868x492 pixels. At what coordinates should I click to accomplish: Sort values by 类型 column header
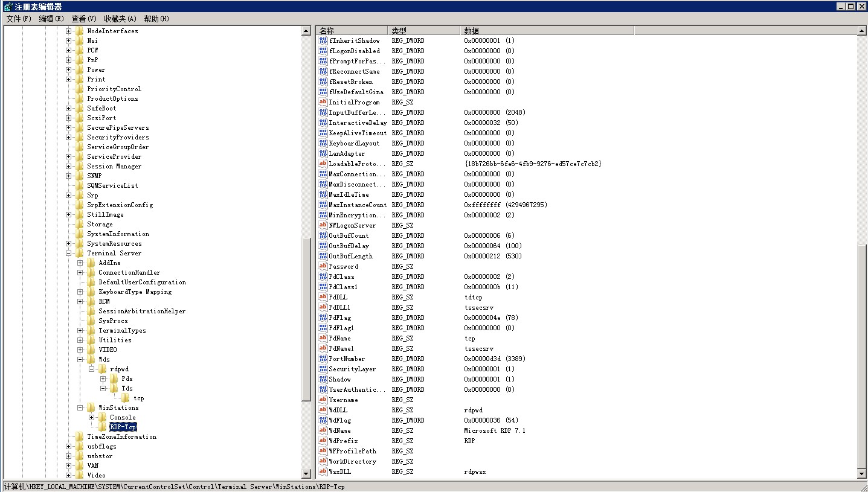coord(423,30)
